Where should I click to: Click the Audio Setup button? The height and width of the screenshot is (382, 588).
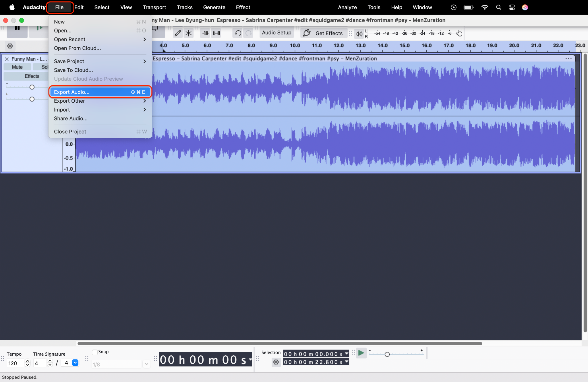click(x=276, y=33)
